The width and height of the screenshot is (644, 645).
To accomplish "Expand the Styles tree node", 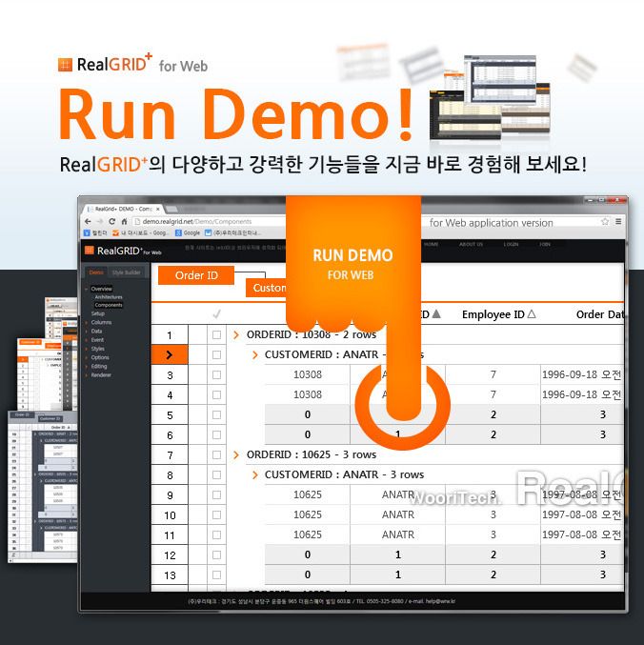I will (x=87, y=349).
